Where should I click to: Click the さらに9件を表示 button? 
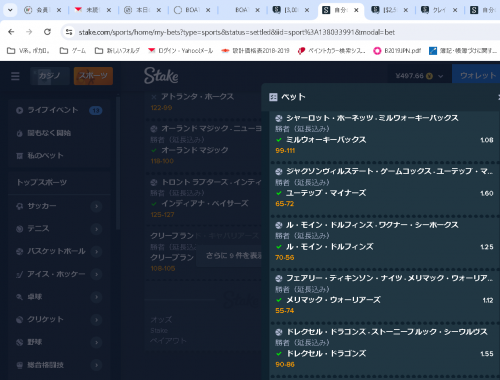[230, 256]
